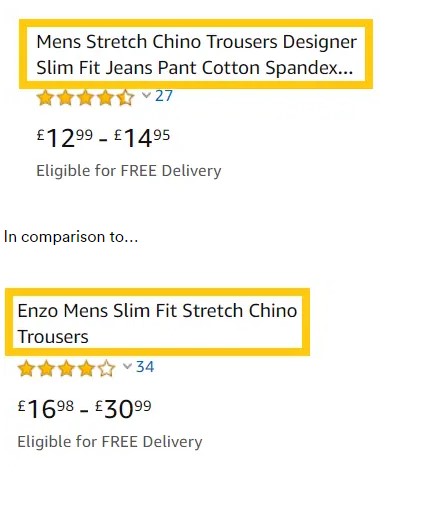Click the star rating of the Enzo product
This screenshot has height=505, width=438.
coord(66,369)
